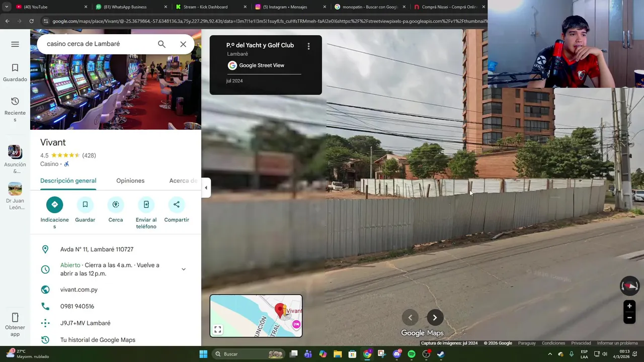Switch to the Kick Dashboard tab
This screenshot has height=362, width=644.
[211, 7]
